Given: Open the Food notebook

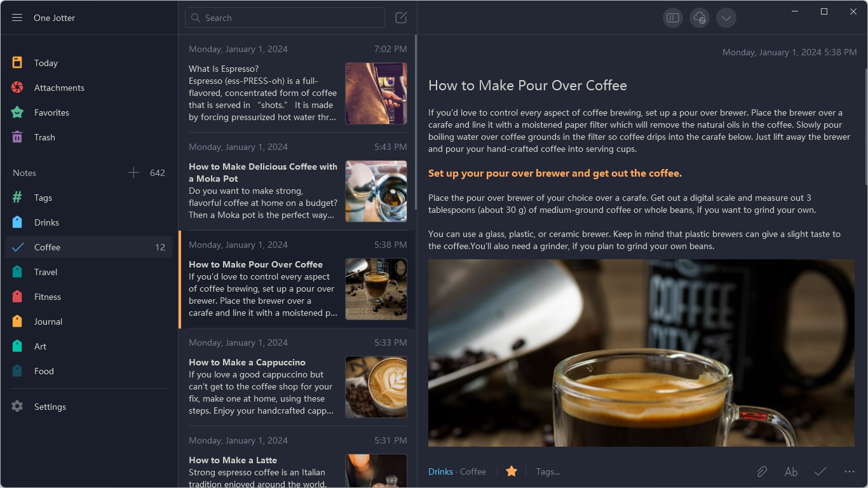Looking at the screenshot, I should pyautogui.click(x=89, y=371).
